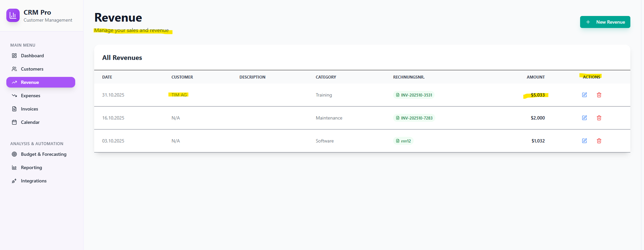Select date cell 16.10.2025
The width and height of the screenshot is (644, 250).
(113, 118)
